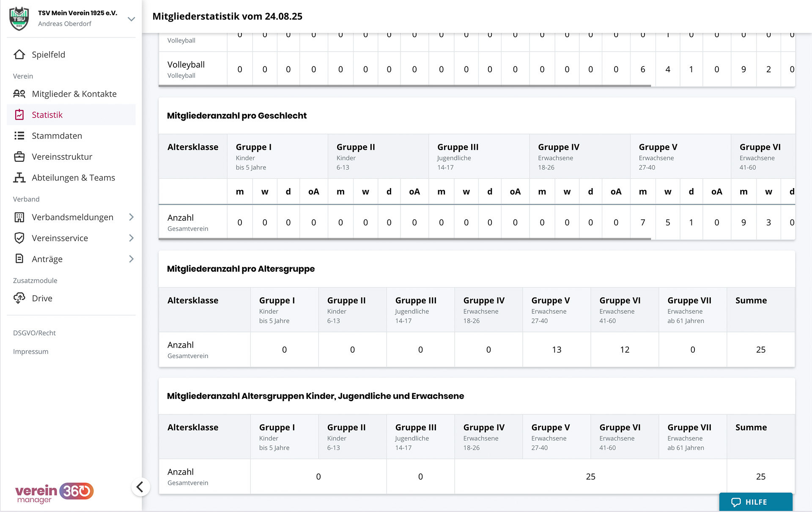Click the TSV club logo
The image size is (812, 512).
point(19,19)
